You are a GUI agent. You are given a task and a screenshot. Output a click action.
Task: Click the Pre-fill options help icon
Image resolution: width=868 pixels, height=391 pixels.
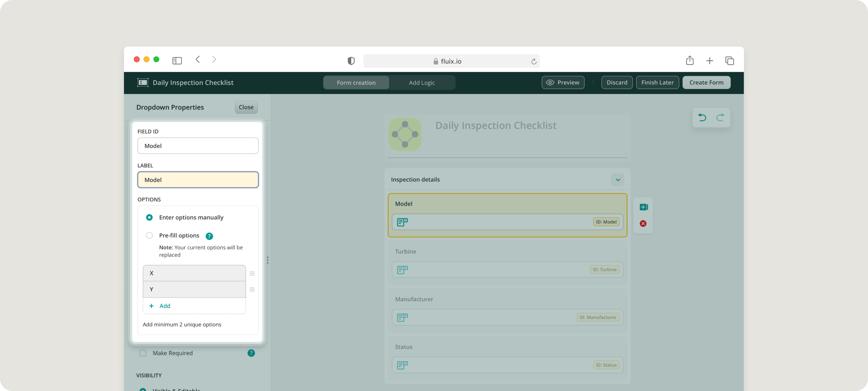pos(209,236)
